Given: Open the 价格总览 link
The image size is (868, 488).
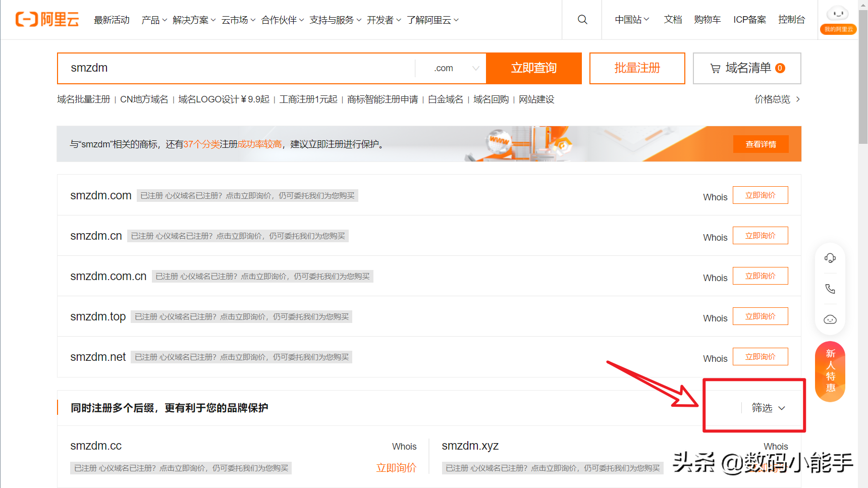Looking at the screenshot, I should click(772, 99).
